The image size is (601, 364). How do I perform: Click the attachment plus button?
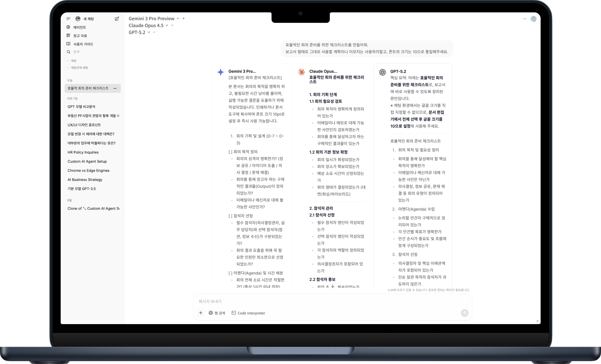tap(201, 313)
